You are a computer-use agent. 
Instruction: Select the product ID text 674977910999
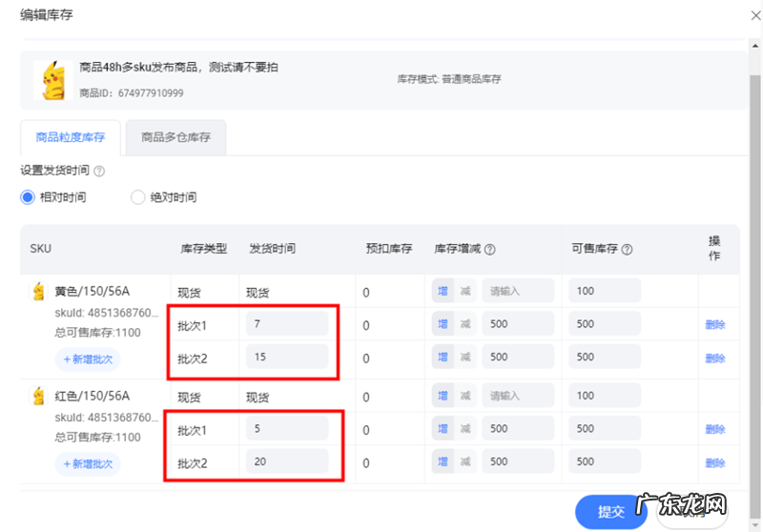pyautogui.click(x=151, y=93)
